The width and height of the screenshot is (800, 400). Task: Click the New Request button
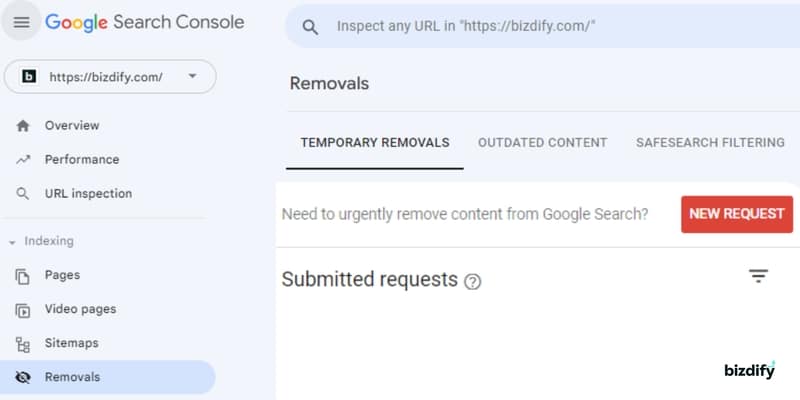click(737, 214)
